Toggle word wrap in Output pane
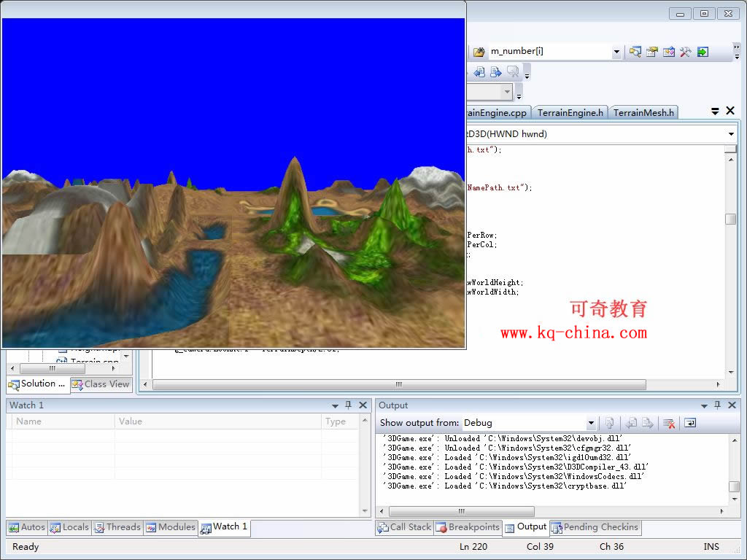The height and width of the screenshot is (560, 747). 689,423
